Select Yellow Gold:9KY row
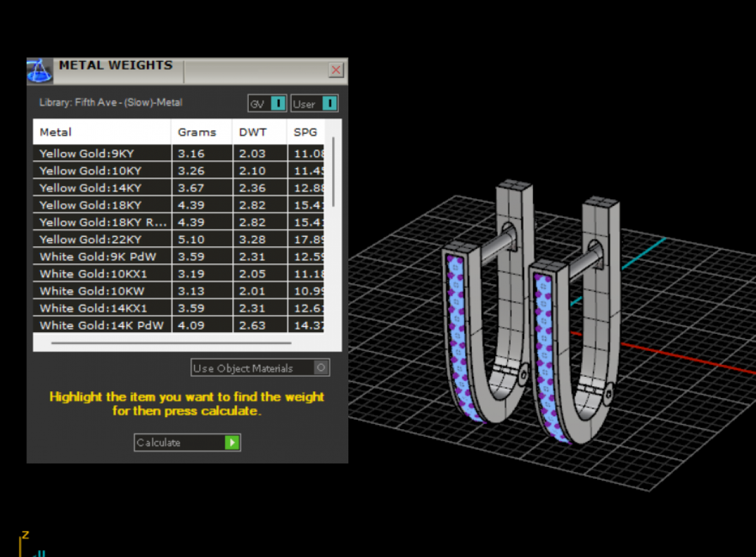 (101, 153)
